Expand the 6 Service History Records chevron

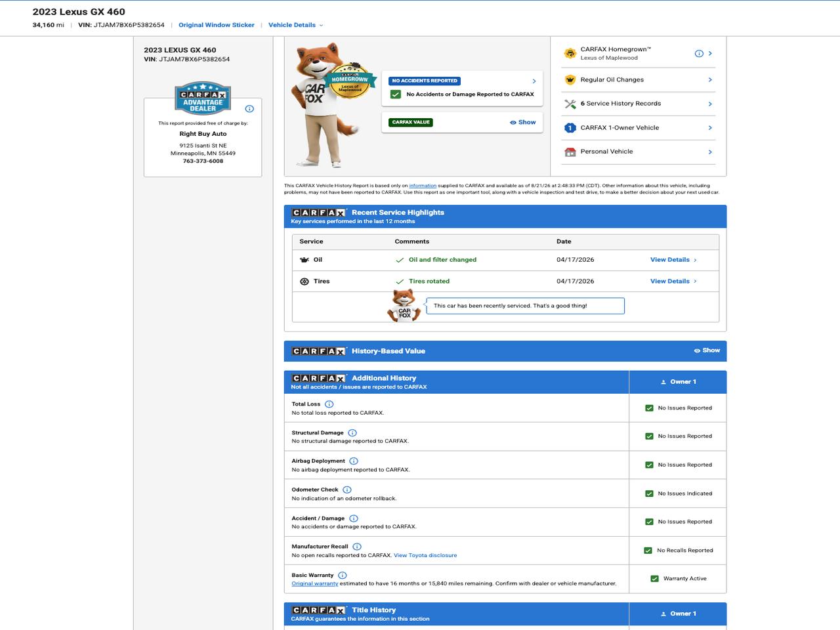point(710,104)
